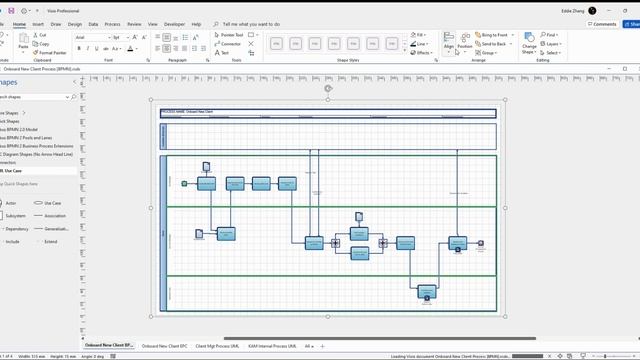Expand the Shape Styles gallery
This screenshot has width=640, height=360.
pyautogui.click(x=405, y=51)
